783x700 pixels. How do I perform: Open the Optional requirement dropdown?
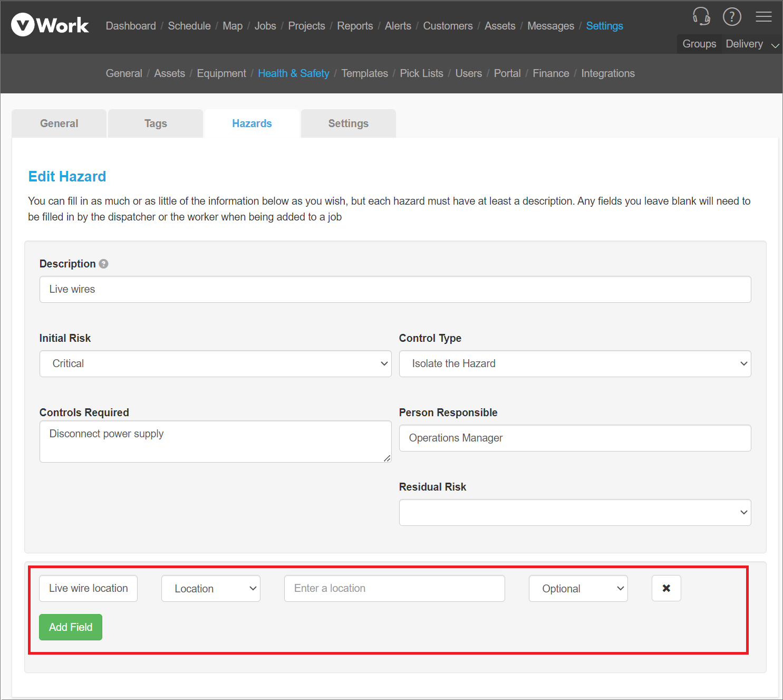pos(578,588)
